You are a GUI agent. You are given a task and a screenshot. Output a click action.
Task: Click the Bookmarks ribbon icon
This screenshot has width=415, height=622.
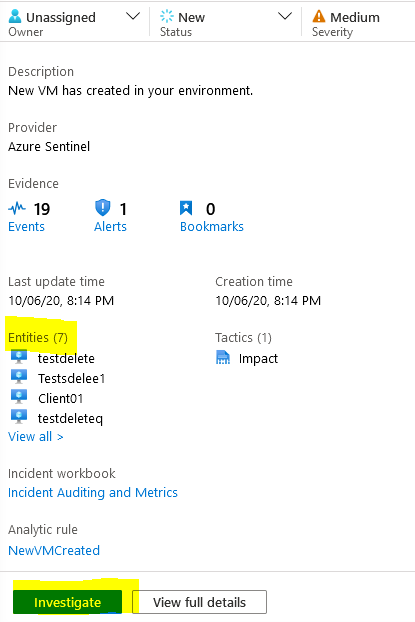click(x=186, y=208)
